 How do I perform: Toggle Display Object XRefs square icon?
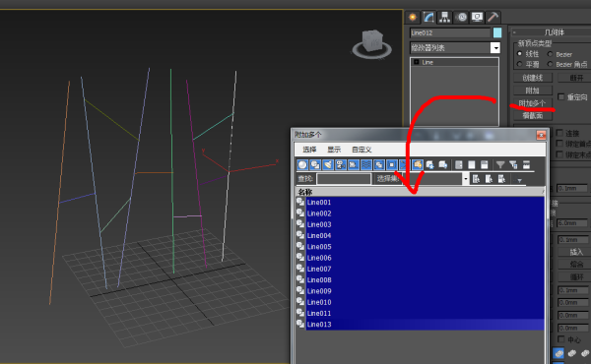pos(392,165)
